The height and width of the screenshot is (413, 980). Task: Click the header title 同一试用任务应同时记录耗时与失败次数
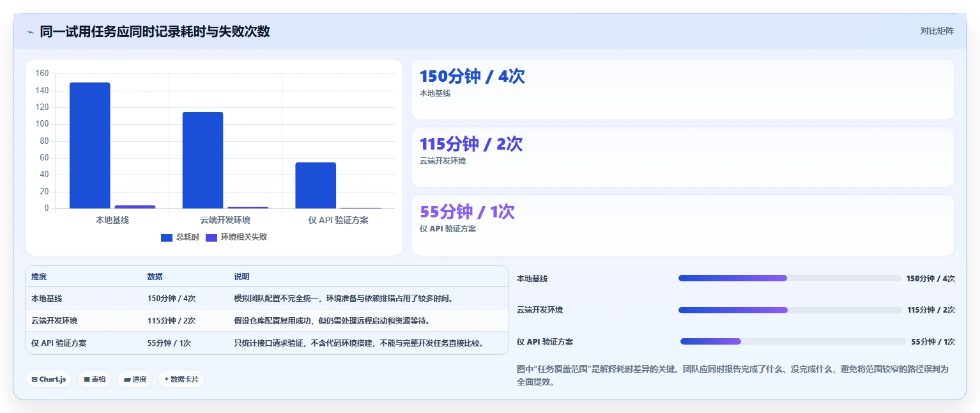point(155,31)
